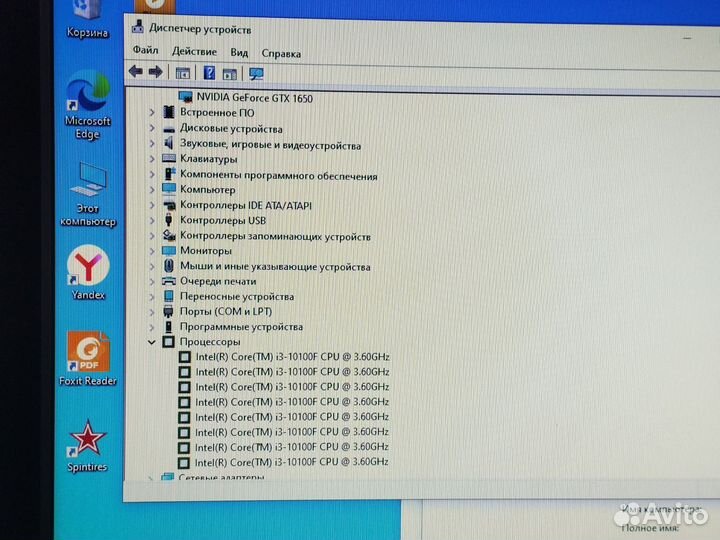This screenshot has width=720, height=540.
Task: Click the action pane toolbar icon
Action: [230, 74]
